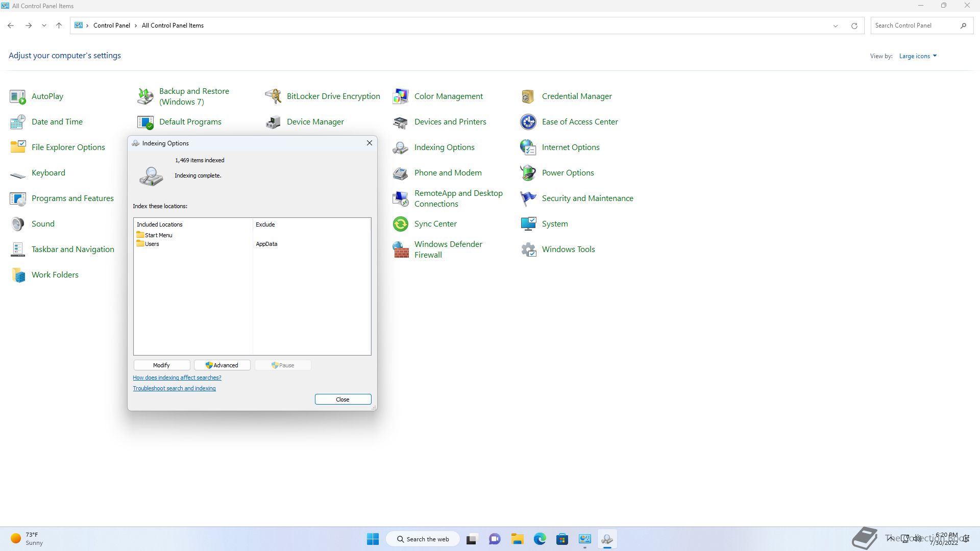Open Default Programs icon
The image size is (980, 551).
(145, 122)
